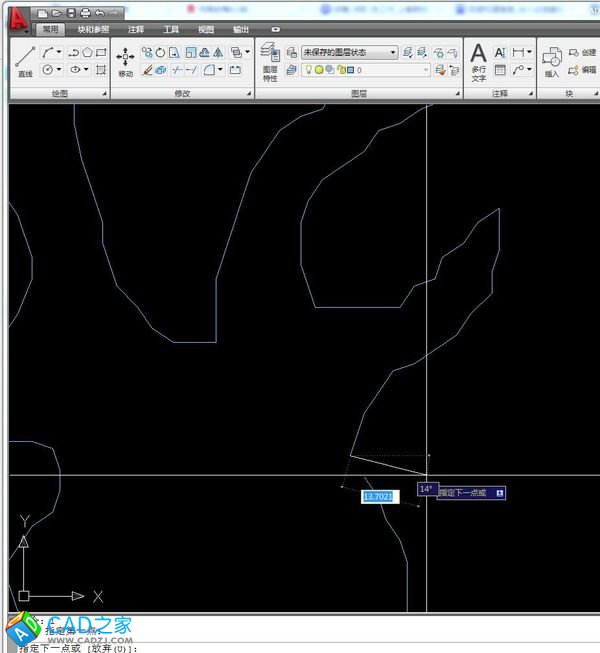The height and width of the screenshot is (653, 600).
Task: Switch to the 视图 ribbon tab
Action: (206, 29)
